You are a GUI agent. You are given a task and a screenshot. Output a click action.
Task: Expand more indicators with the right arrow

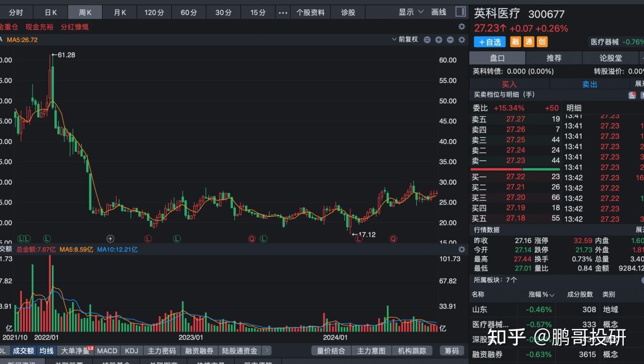tap(266, 351)
